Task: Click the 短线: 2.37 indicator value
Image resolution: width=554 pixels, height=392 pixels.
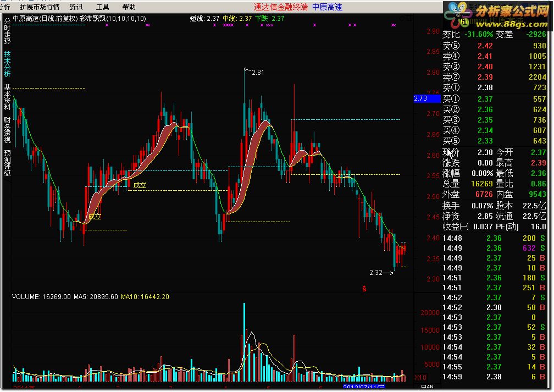Action: (204, 18)
